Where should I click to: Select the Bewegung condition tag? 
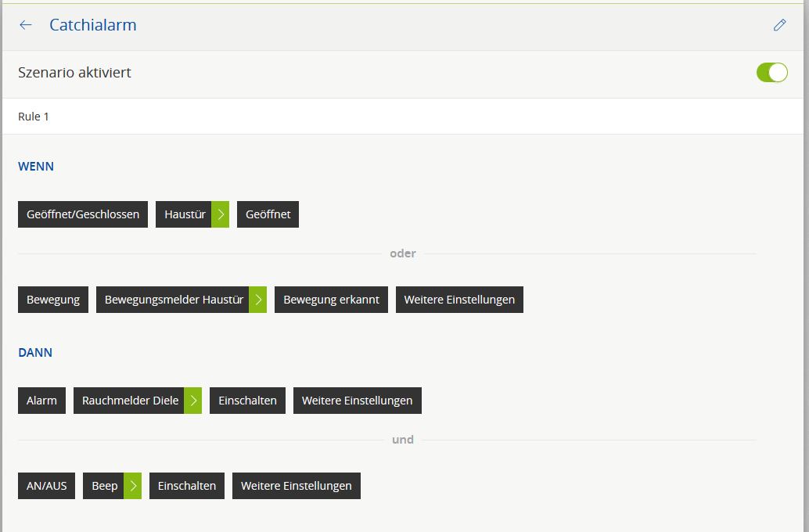(x=53, y=300)
